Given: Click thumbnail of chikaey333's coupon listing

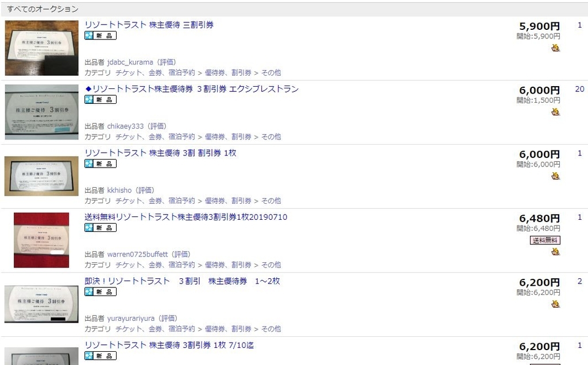Looking at the screenshot, I should click(x=41, y=112).
